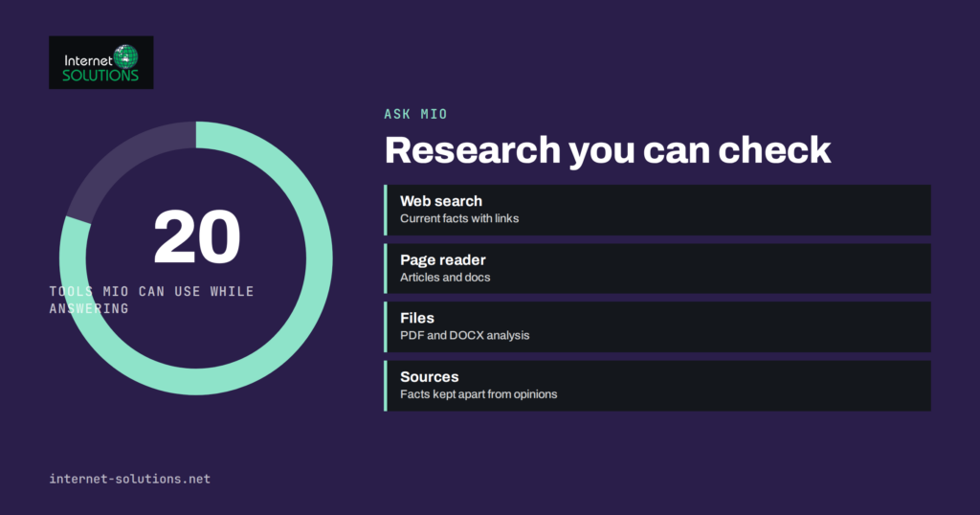Click 'PDF and DOCX analysis' text
Screen dimensions: 980x515
(464, 336)
